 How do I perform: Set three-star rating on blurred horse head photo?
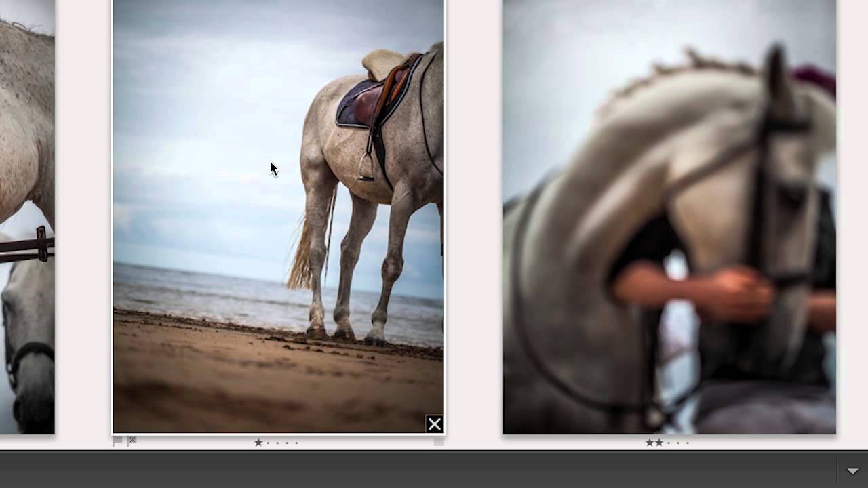pos(669,443)
